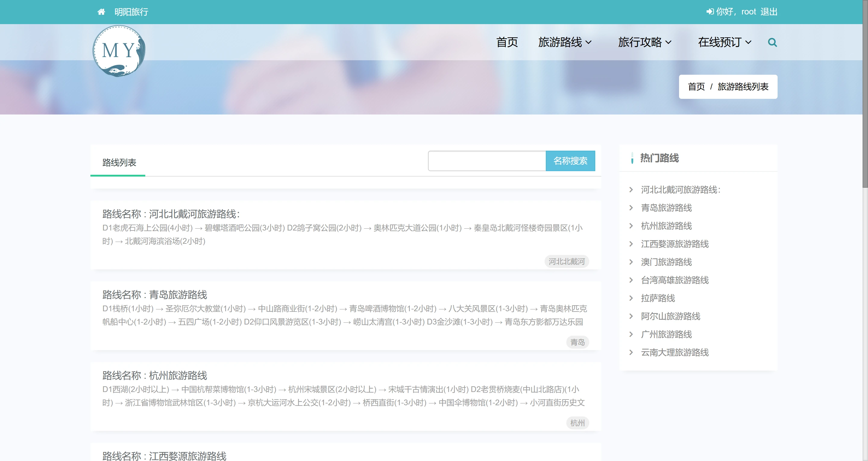Viewport: 868px width, 461px height.
Task: Click 首页 in the breadcrumb
Action: click(696, 87)
